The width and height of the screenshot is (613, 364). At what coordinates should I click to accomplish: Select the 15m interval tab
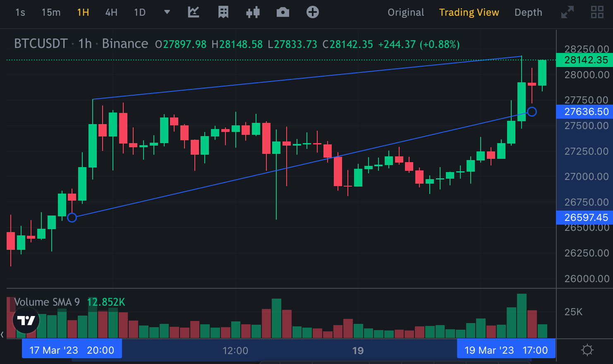[x=50, y=12]
